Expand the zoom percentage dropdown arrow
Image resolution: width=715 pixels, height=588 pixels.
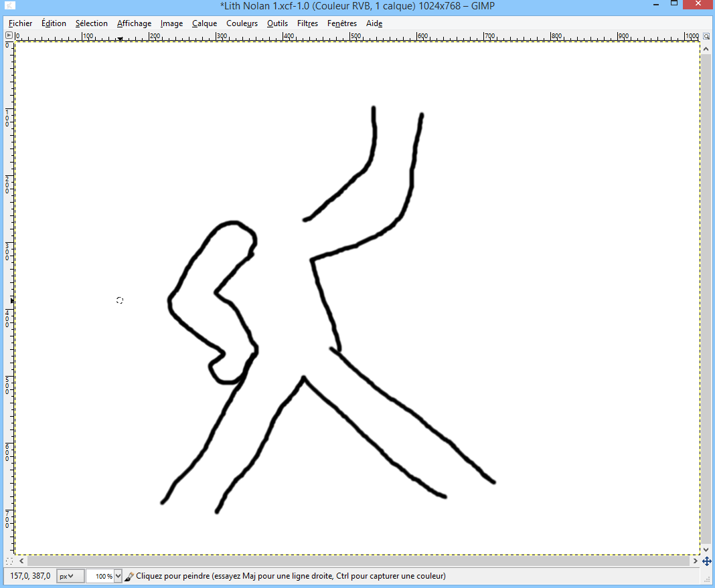pyautogui.click(x=118, y=576)
